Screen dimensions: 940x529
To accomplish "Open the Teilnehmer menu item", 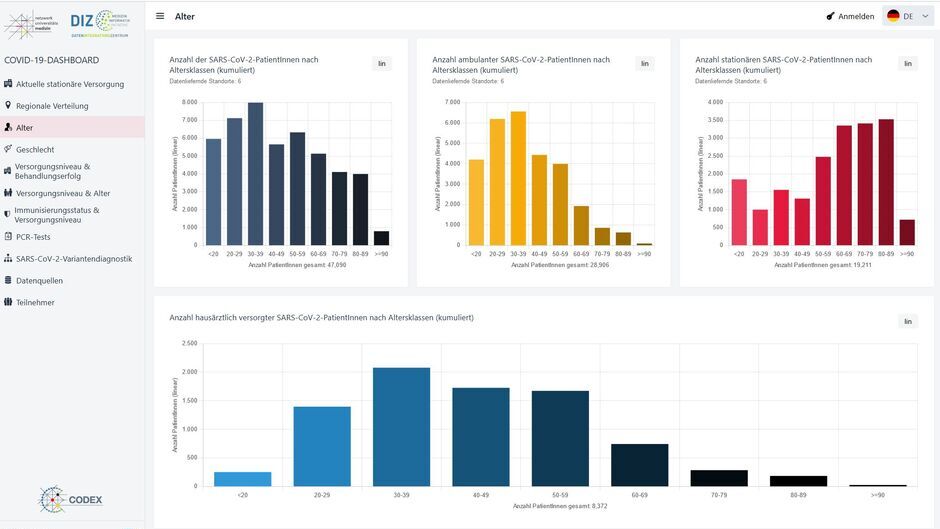I will [x=72, y=302].
